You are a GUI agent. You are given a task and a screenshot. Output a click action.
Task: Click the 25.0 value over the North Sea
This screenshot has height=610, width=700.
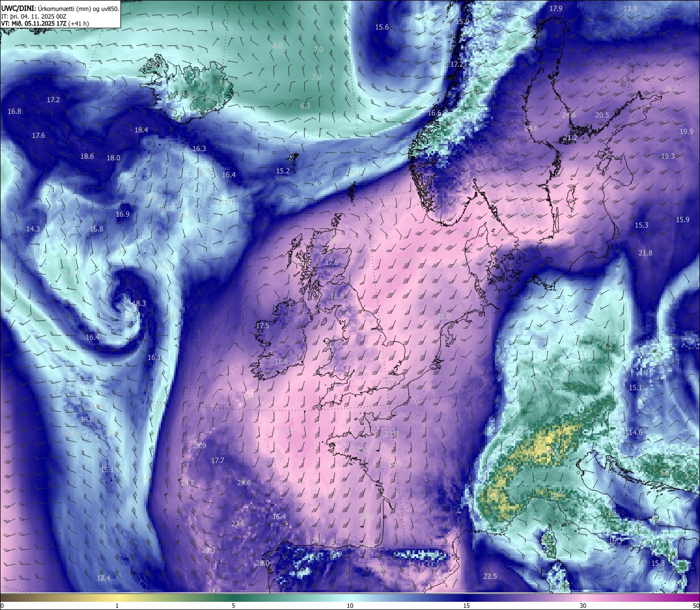coord(444,316)
